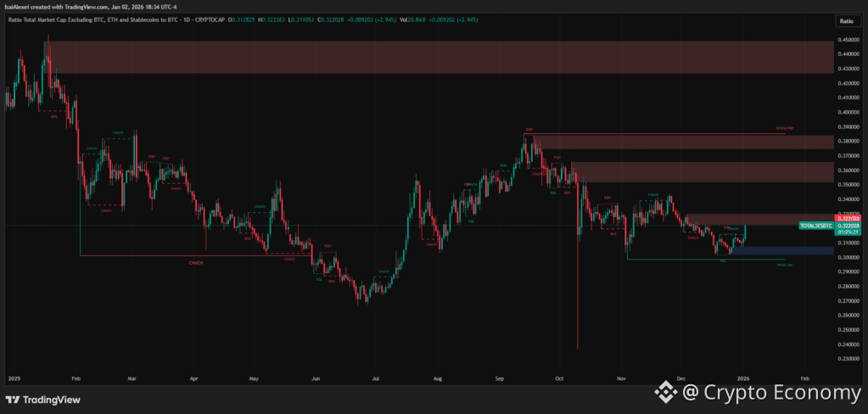Click the Jul label on the time axis
This screenshot has height=414, width=868.
tap(375, 379)
